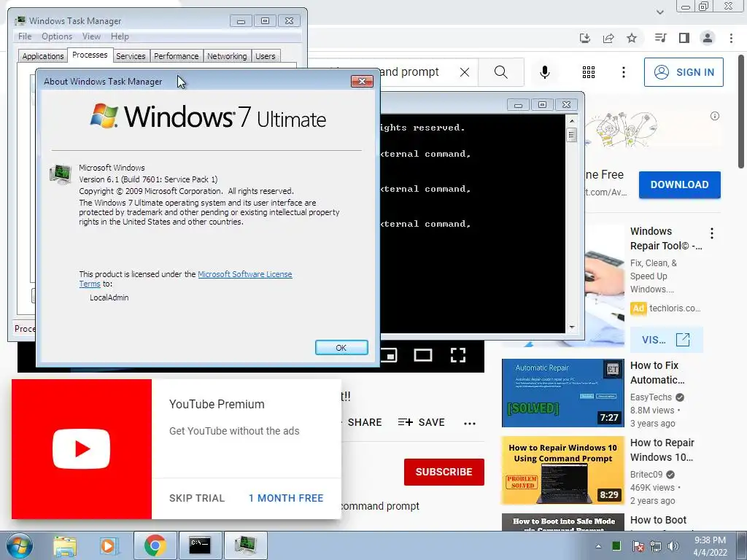This screenshot has width=747, height=560.
Task: Switch to Chrome in taskbar
Action: (x=155, y=545)
